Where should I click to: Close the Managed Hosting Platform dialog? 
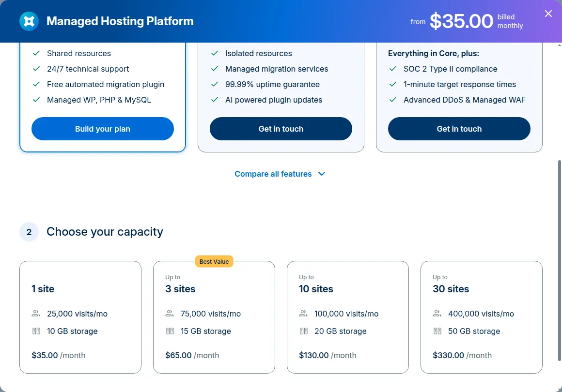548,14
